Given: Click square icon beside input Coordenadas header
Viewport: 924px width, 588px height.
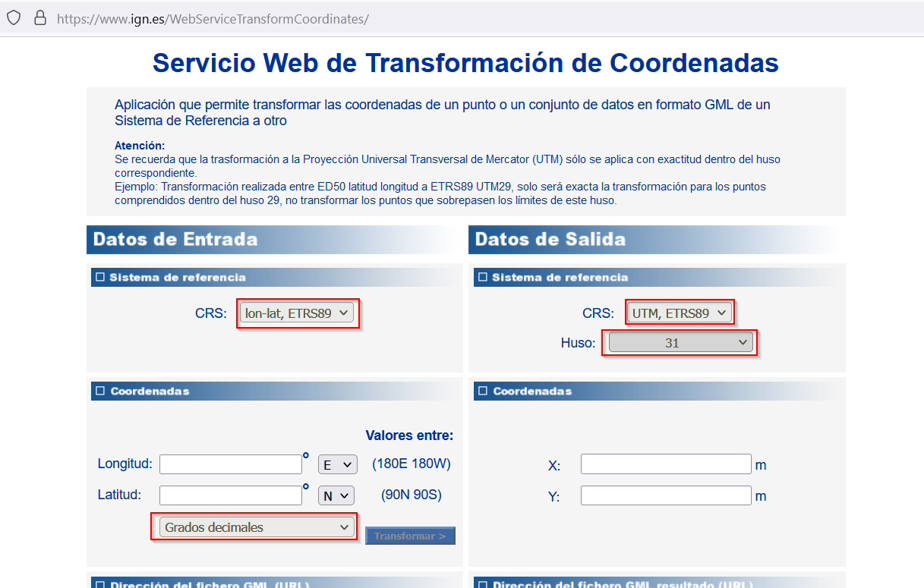Looking at the screenshot, I should (99, 391).
